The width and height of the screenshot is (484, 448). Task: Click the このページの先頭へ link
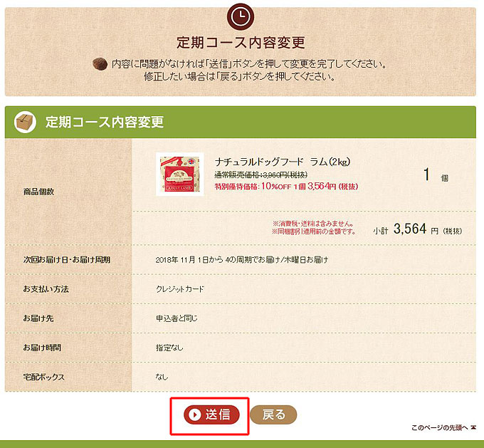(440, 427)
